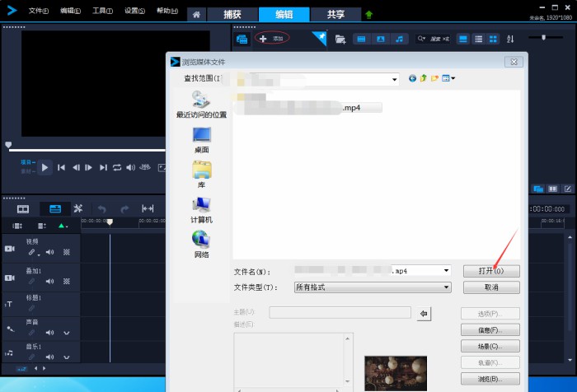Toggle repeat playback loop icon

(x=117, y=167)
